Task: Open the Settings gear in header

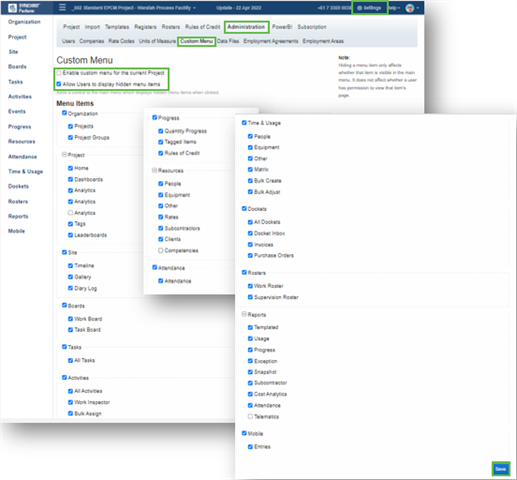Action: click(369, 8)
